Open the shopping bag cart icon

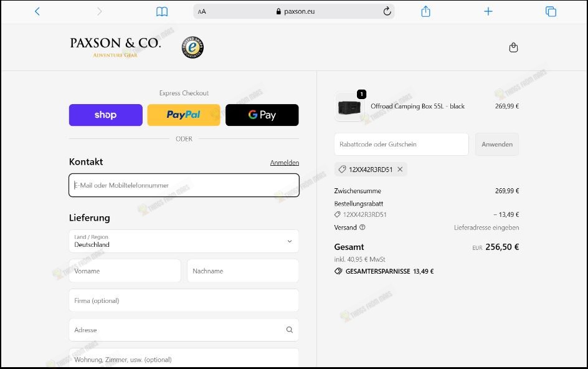point(513,47)
